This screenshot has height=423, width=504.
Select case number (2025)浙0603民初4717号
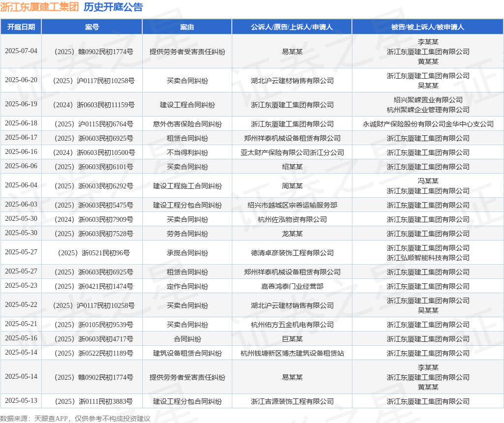tap(94, 339)
